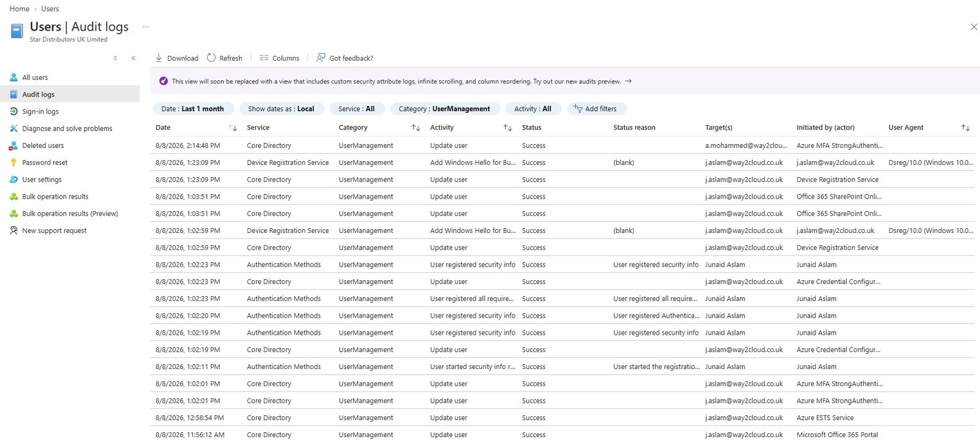Click User started security info r... activity
The height and width of the screenshot is (442, 980).
pos(473,367)
